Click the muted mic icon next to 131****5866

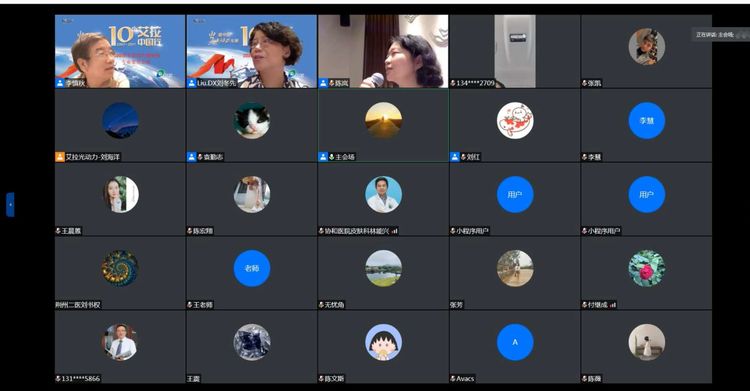click(58, 379)
